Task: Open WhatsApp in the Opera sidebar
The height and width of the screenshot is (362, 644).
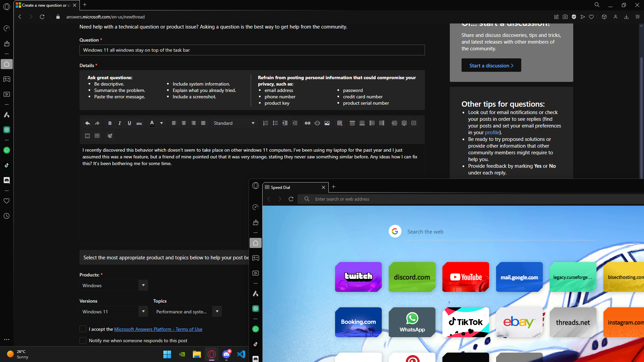Action: click(7, 150)
